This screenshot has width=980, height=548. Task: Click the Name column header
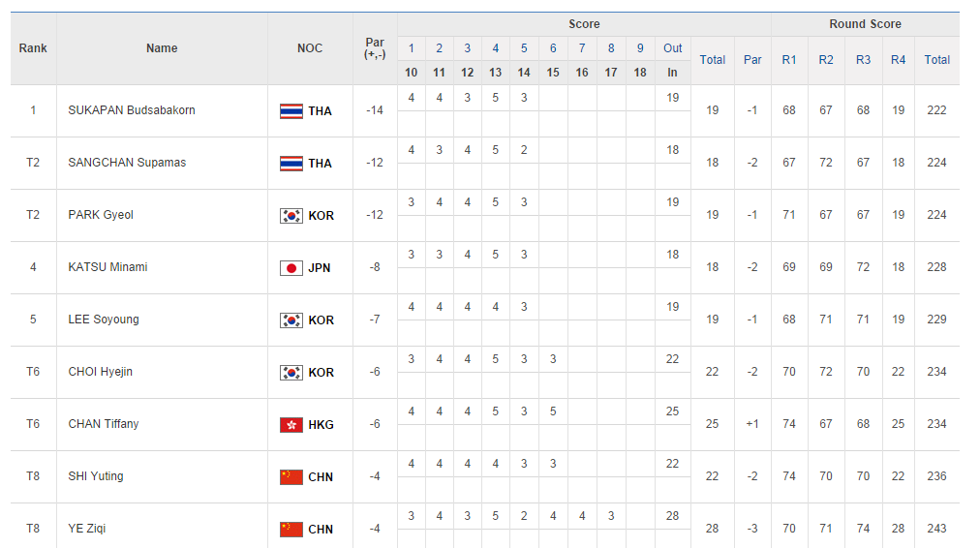(x=162, y=48)
